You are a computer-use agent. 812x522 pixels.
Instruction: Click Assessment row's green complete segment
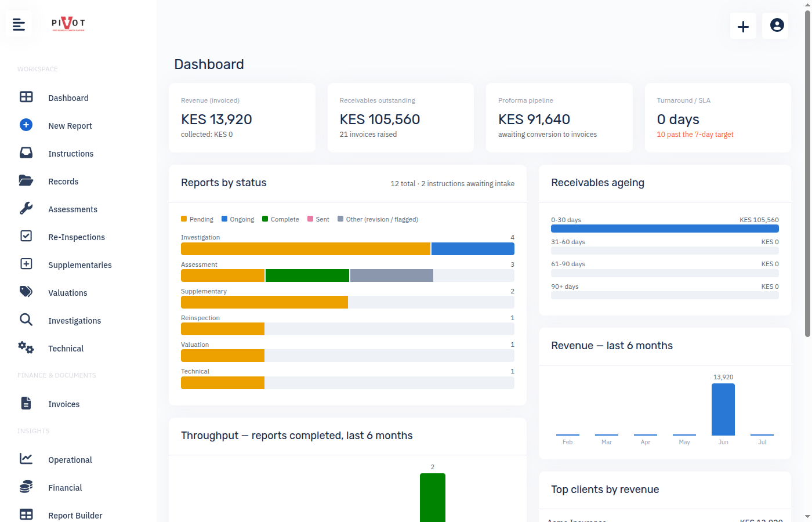307,275
